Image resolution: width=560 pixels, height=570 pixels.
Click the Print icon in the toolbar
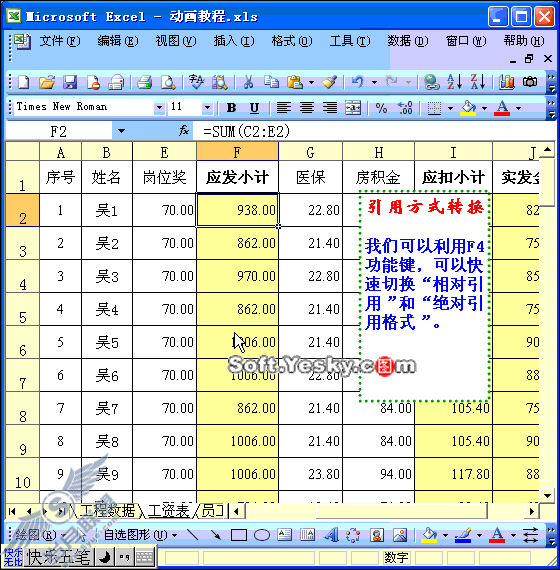(144, 82)
